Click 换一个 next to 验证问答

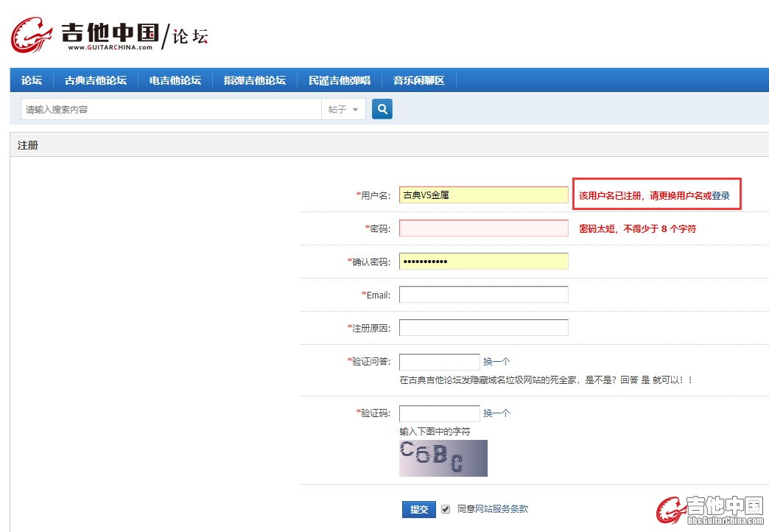(x=496, y=362)
